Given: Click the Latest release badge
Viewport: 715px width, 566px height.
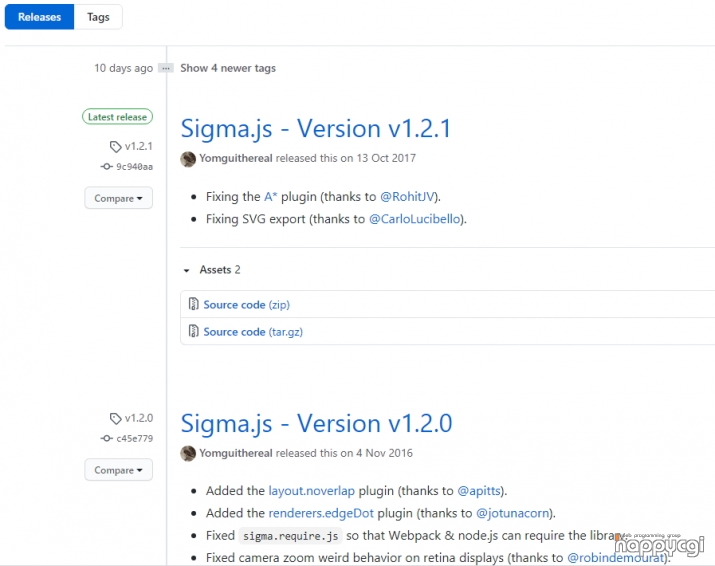Looking at the screenshot, I should (x=118, y=117).
